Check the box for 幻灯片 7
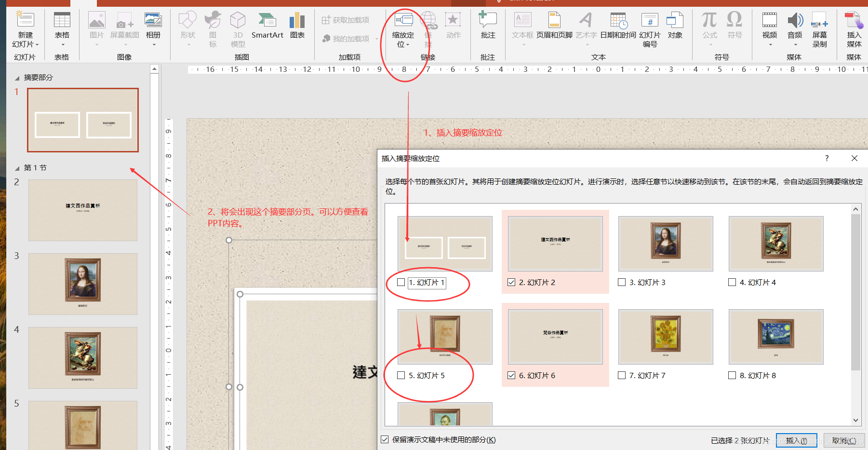Screen dimensions: 868x450 tap(622, 375)
